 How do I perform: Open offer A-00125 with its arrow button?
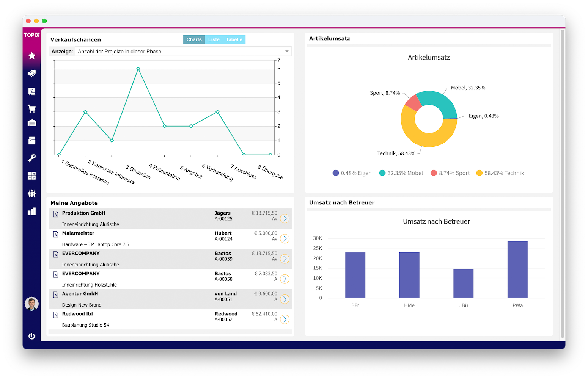click(285, 219)
